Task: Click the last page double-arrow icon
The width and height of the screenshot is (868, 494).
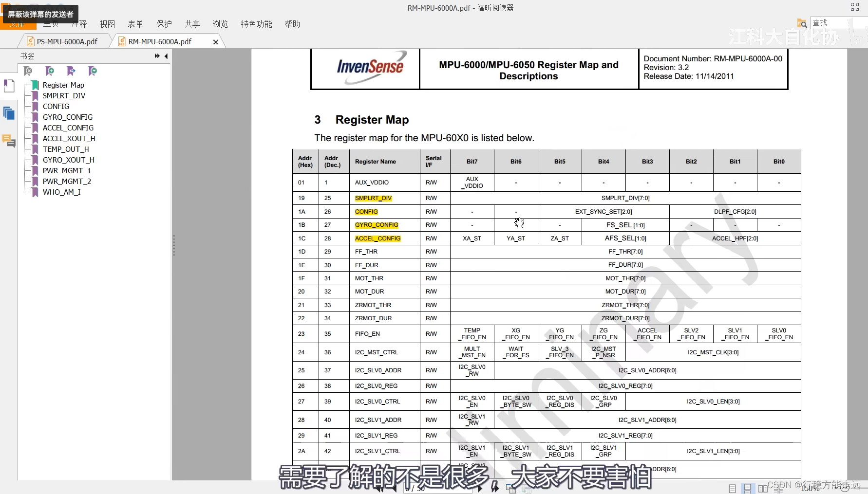Action: (495, 488)
